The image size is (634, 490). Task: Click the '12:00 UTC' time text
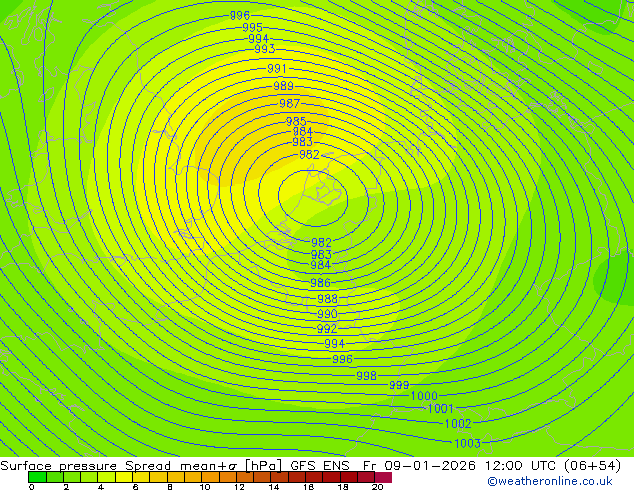[523, 466]
